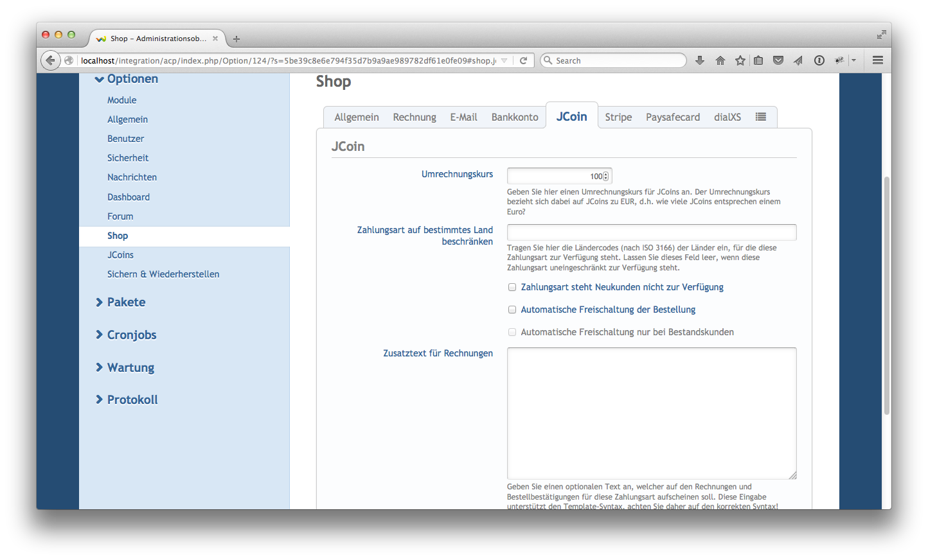Click the browser back arrow button
This screenshot has height=560, width=928.
tap(50, 60)
